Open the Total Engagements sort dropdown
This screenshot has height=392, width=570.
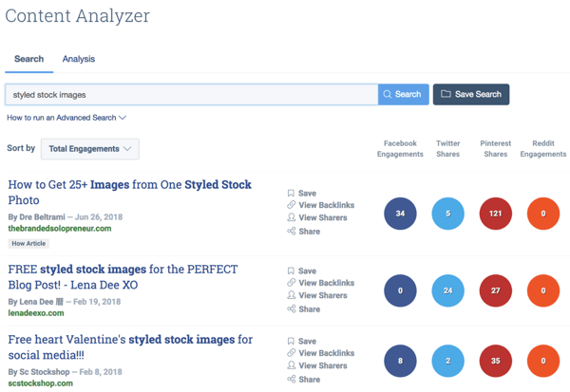[x=90, y=149]
